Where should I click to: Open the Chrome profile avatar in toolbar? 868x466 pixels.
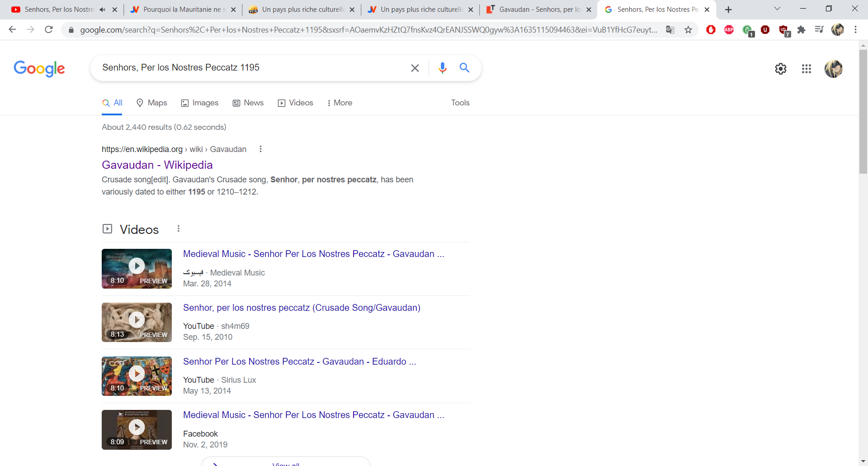pos(837,30)
